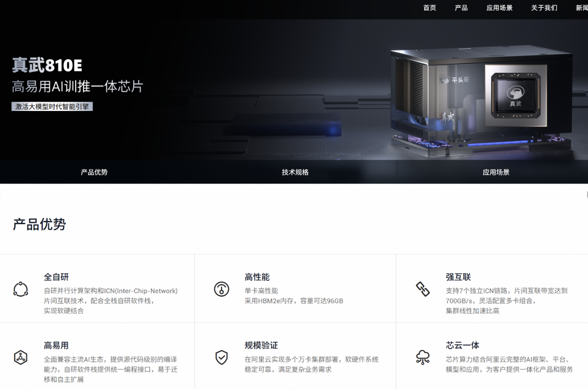Screen dimensions: 588x389
Task: Click the 芯云一体 cloud icon
Action: point(423,357)
